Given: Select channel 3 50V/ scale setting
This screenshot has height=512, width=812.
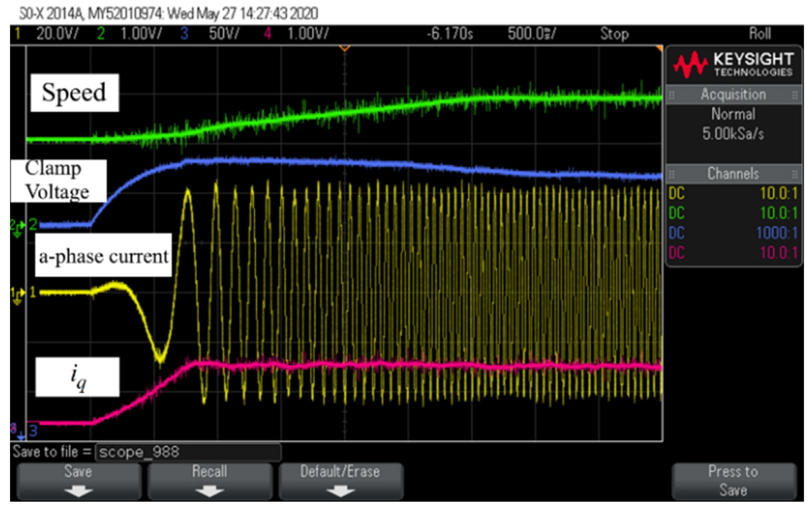Looking at the screenshot, I should tap(224, 34).
